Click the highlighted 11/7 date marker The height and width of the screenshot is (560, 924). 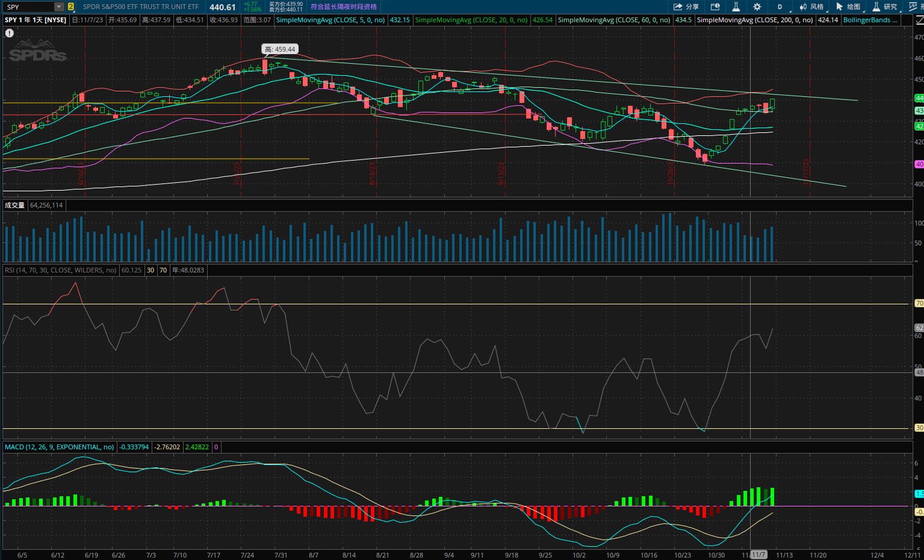pyautogui.click(x=758, y=555)
